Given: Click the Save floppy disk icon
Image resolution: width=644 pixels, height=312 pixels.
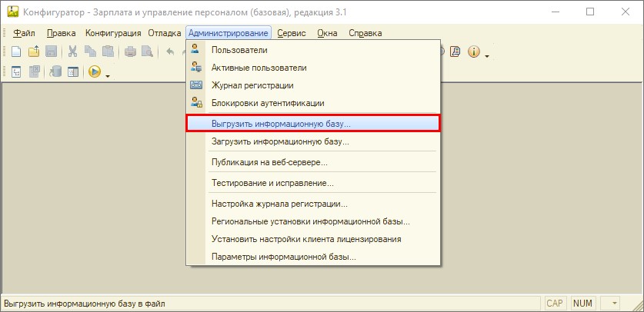Looking at the screenshot, I should click(51, 51).
